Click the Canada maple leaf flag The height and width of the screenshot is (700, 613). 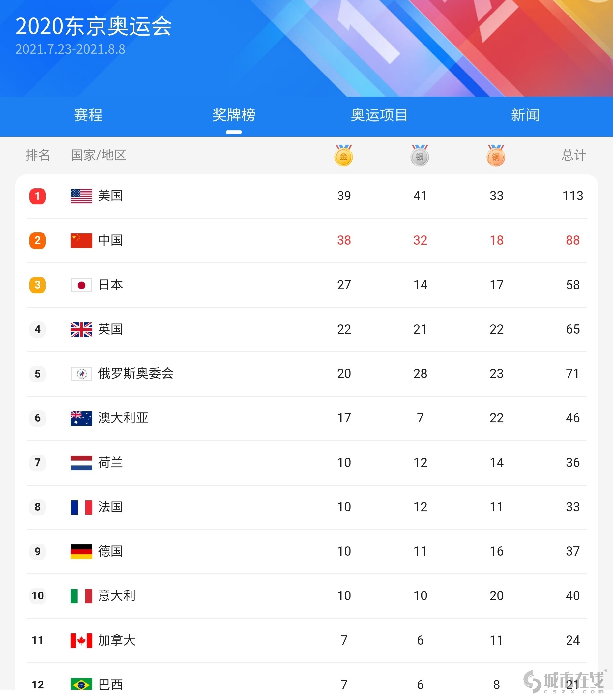point(81,640)
